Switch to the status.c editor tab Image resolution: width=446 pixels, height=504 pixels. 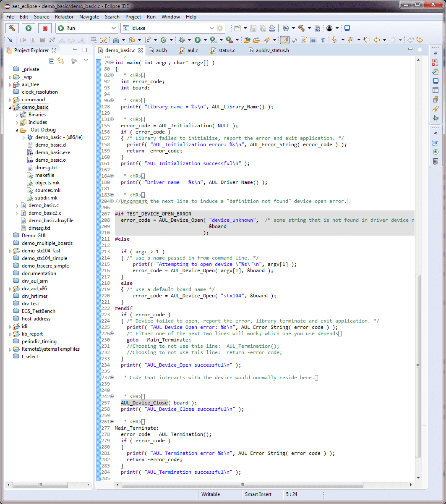click(x=227, y=50)
